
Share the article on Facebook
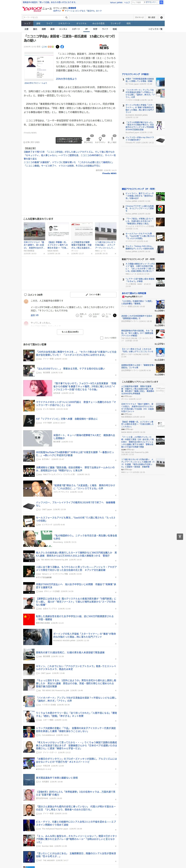(62, 47)
